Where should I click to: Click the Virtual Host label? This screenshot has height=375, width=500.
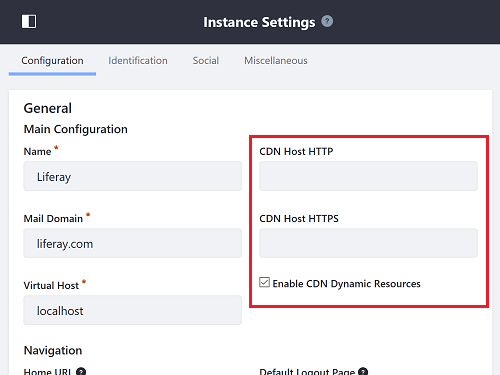click(x=51, y=285)
